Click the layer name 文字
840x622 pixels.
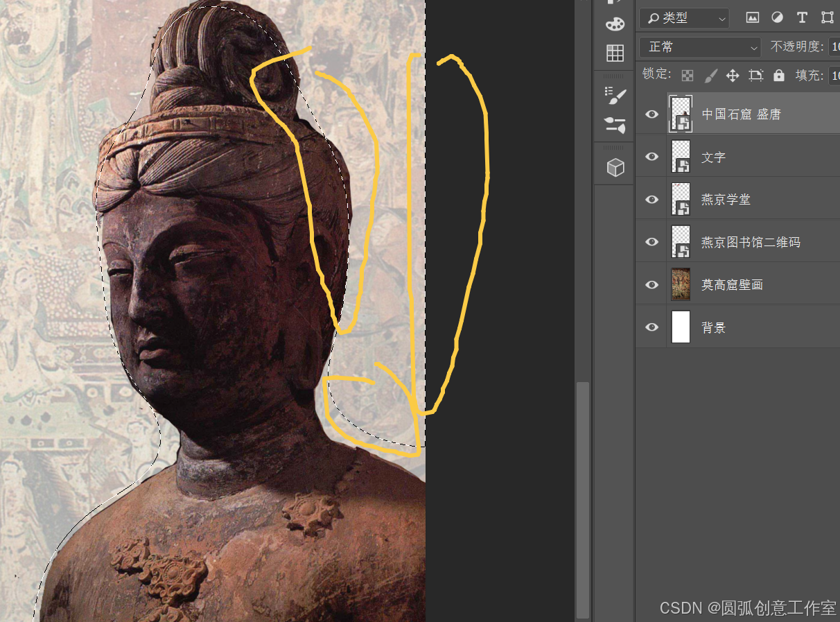713,157
